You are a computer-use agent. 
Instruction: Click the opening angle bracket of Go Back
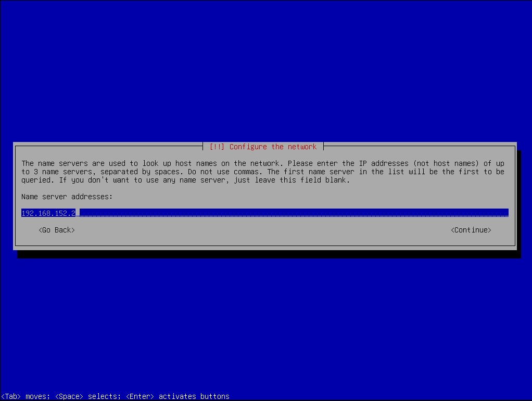pos(40,230)
